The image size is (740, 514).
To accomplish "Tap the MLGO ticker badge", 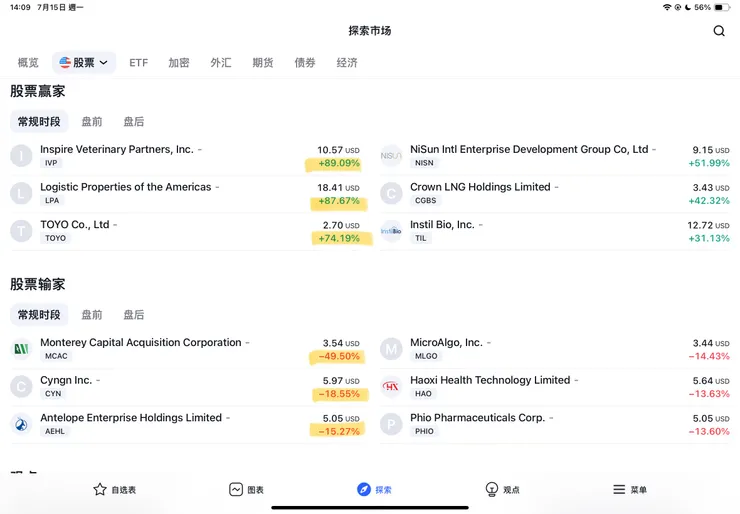I will 426,356.
